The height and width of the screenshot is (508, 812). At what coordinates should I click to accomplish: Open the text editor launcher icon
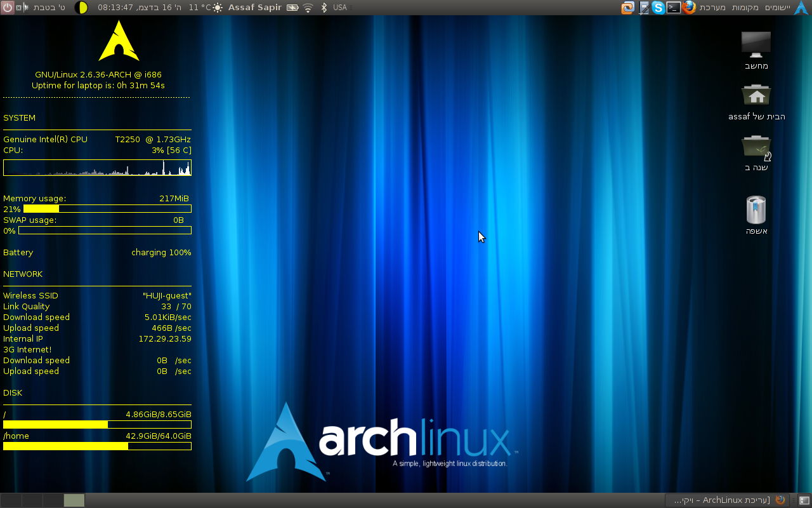[644, 8]
